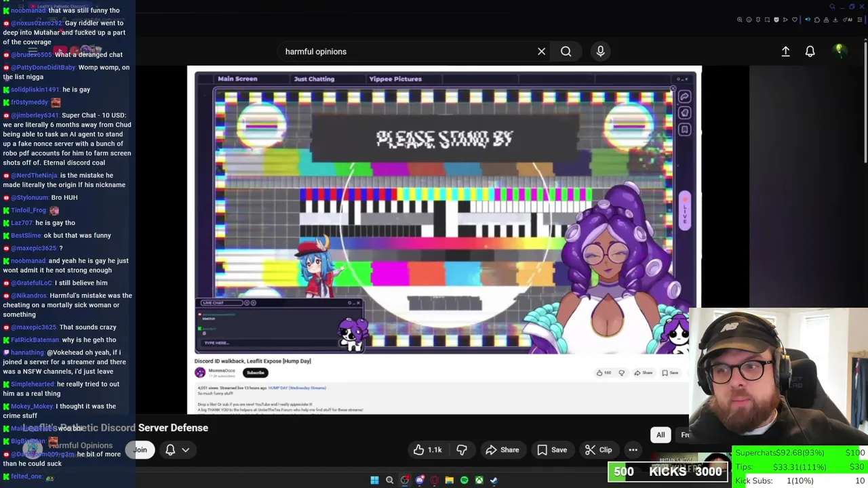Click the tab search magnifier in title bar

832,7
